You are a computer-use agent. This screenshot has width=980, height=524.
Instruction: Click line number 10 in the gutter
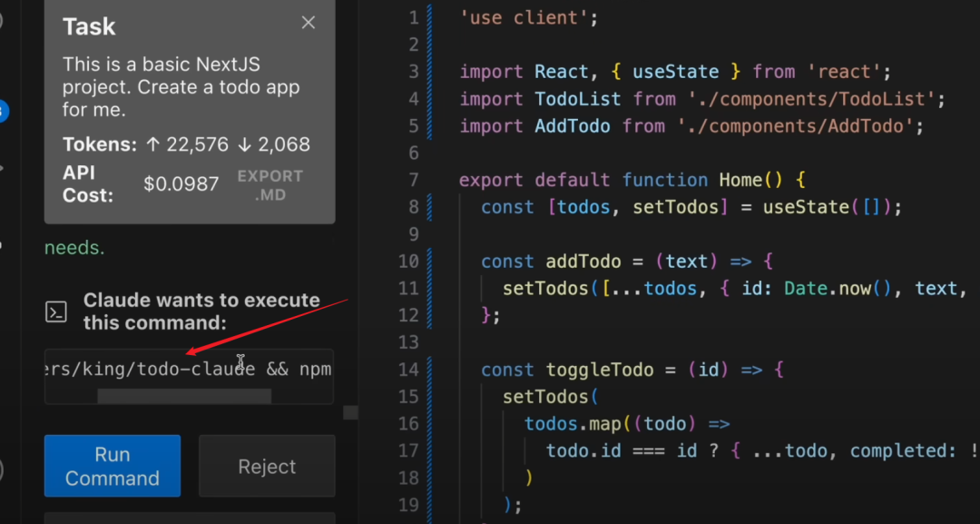tap(408, 262)
